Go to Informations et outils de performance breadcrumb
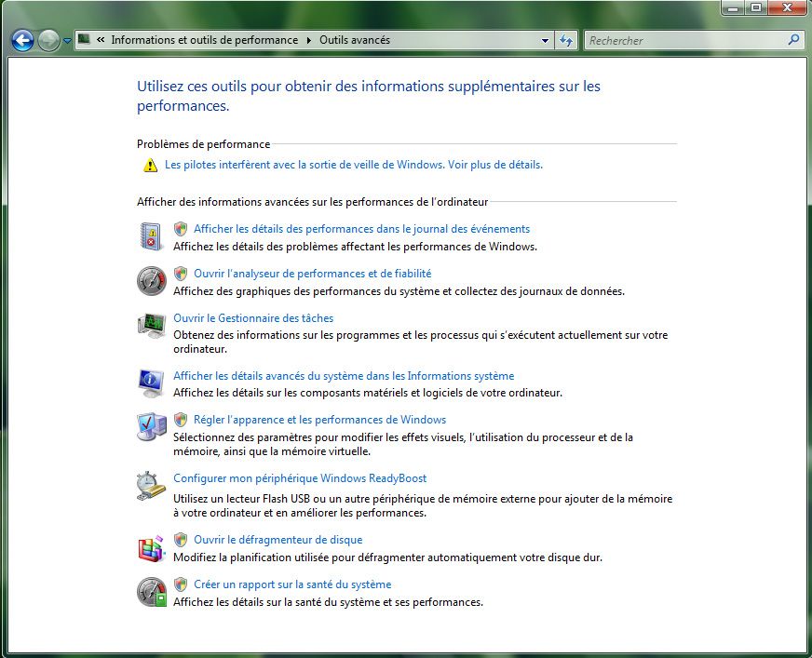The height and width of the screenshot is (658, 812). tap(205, 40)
